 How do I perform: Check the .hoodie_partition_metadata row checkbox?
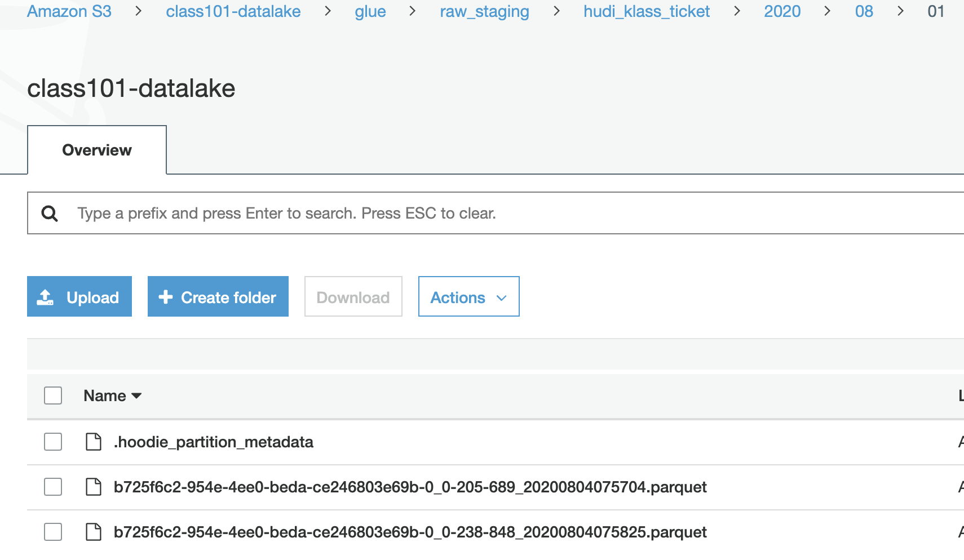[53, 442]
